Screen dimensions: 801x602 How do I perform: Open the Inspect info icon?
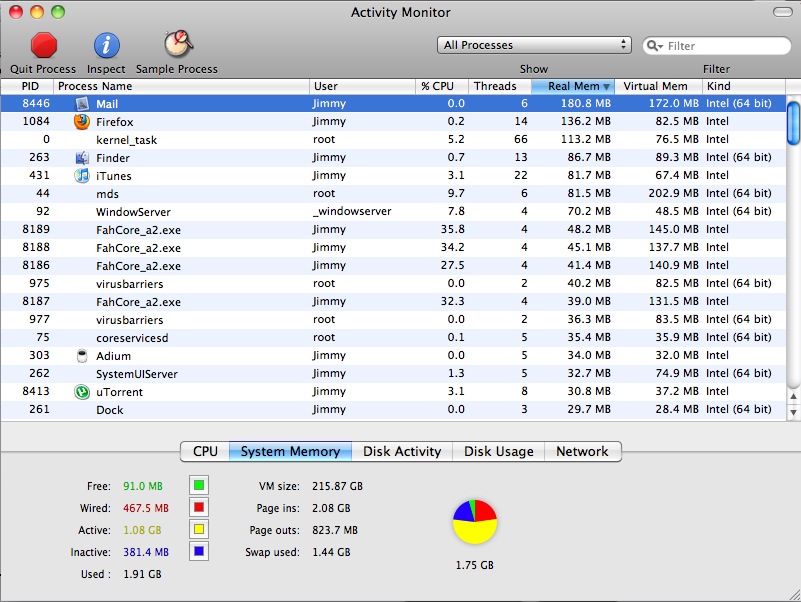tap(106, 45)
